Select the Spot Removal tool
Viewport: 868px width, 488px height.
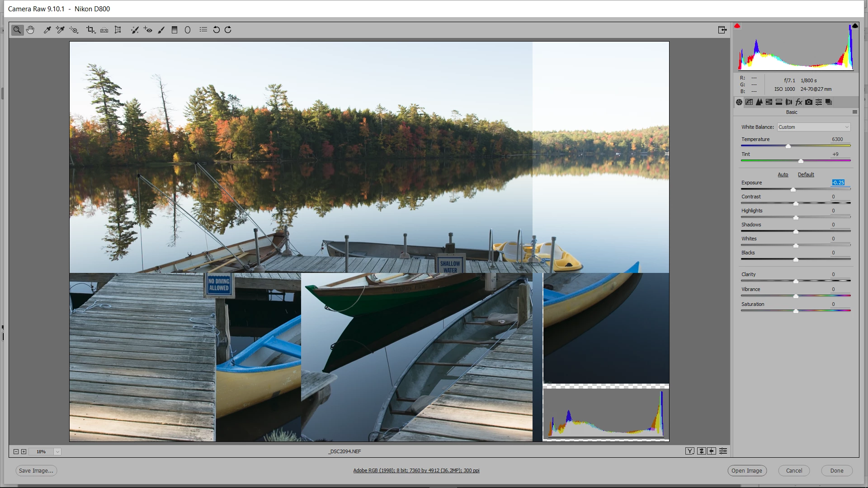pyautogui.click(x=134, y=30)
